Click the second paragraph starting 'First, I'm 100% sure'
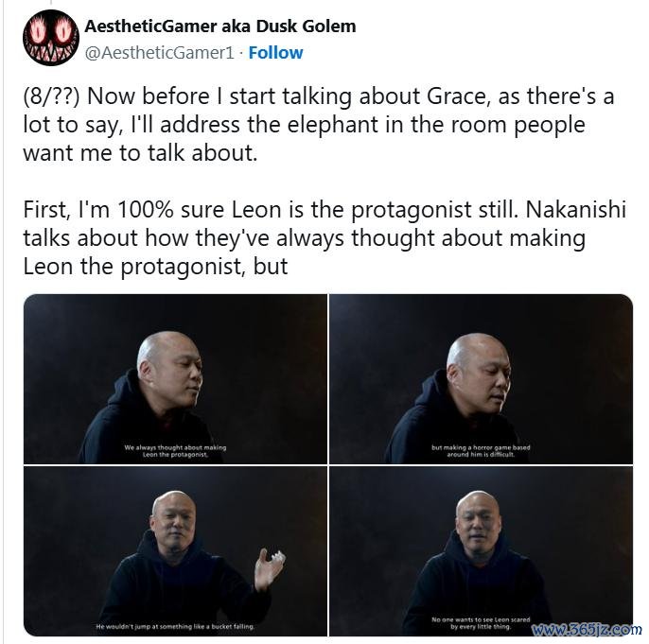 pyautogui.click(x=324, y=237)
